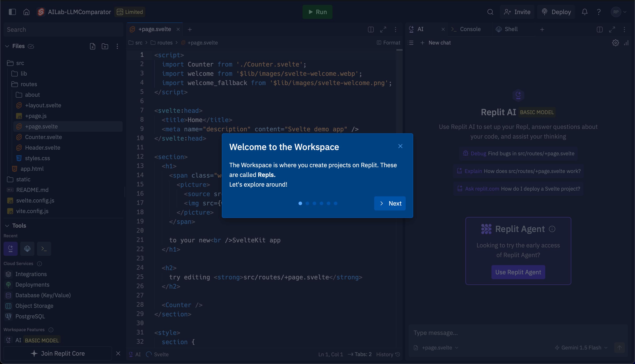Click the Run button to execute project
Screen dimensions: 635x364
(317, 12)
